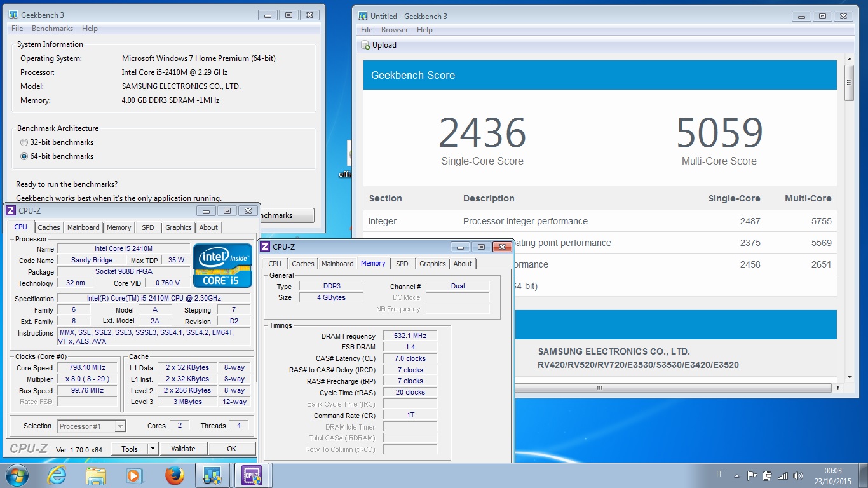Click the Channel # value Dual

click(458, 287)
